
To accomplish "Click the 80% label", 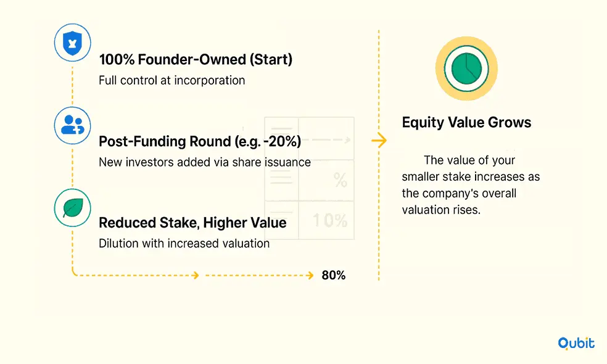I will (333, 275).
